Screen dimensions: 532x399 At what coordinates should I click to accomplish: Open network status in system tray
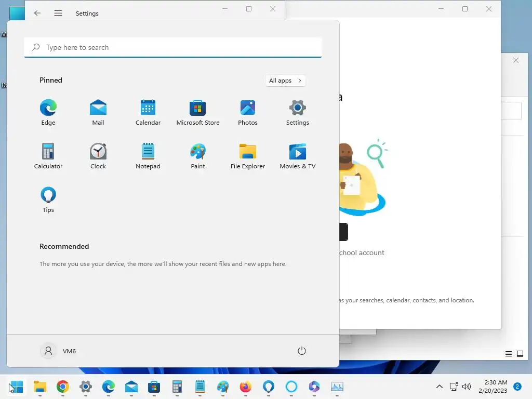tap(454, 387)
